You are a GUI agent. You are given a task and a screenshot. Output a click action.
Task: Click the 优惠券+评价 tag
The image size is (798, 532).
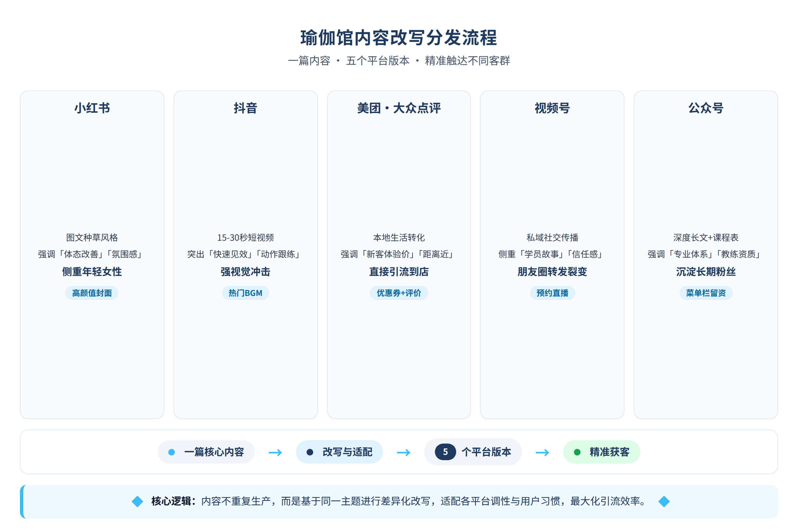[x=399, y=293]
